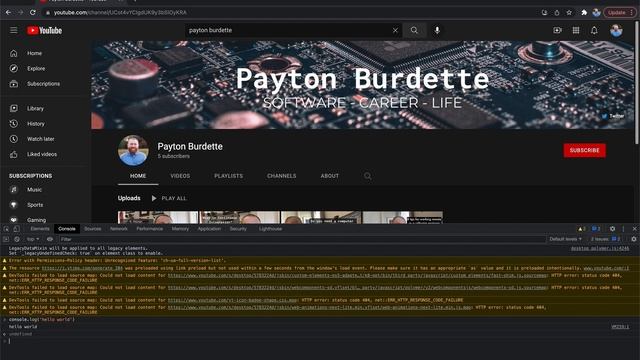Image resolution: width=640 pixels, height=360 pixels.
Task: Switch to the channel ABOUT tab
Action: click(329, 176)
